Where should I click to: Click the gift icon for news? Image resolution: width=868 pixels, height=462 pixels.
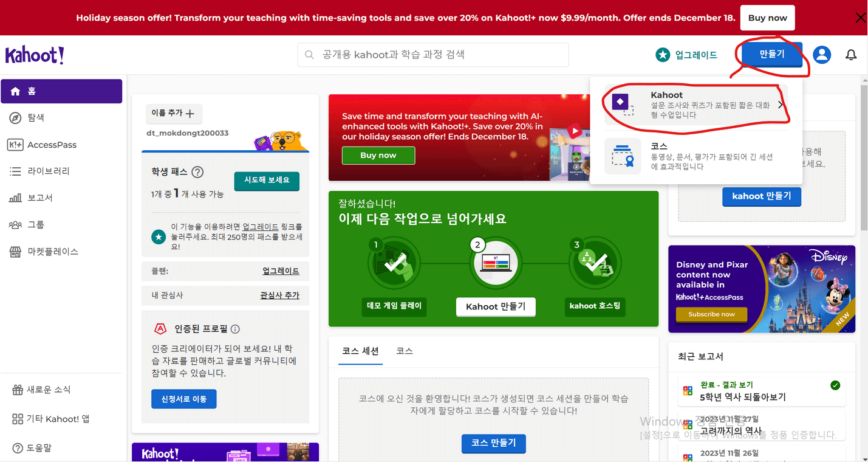tap(18, 390)
